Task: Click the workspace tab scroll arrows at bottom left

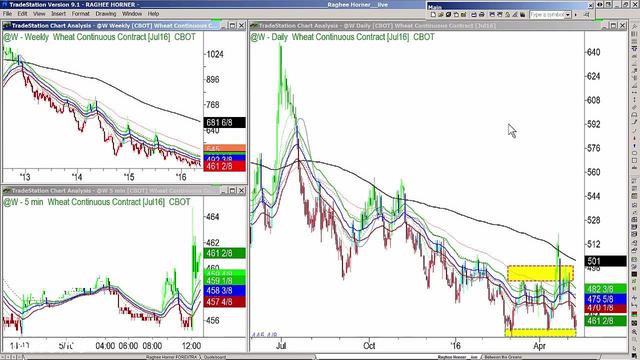Action: [x=11, y=357]
